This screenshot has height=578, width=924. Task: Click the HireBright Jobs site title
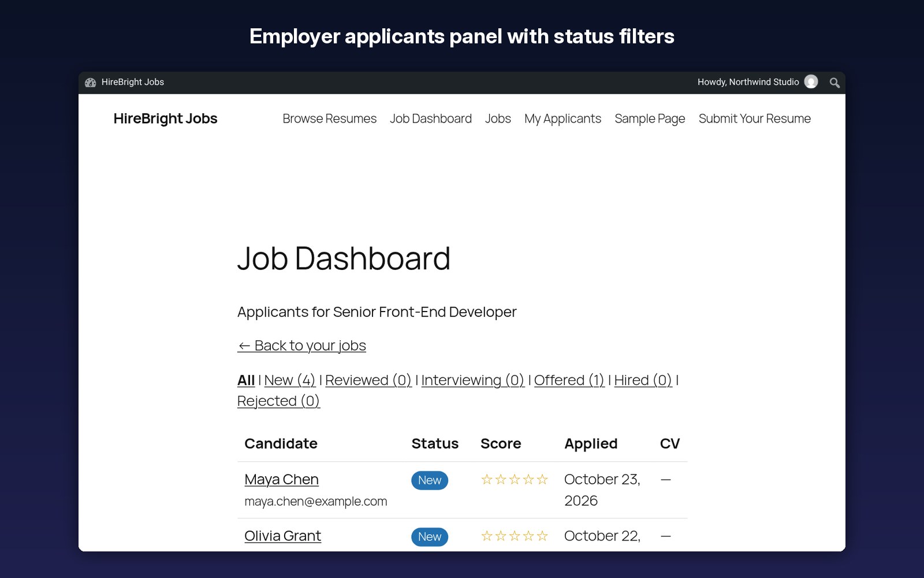(166, 118)
